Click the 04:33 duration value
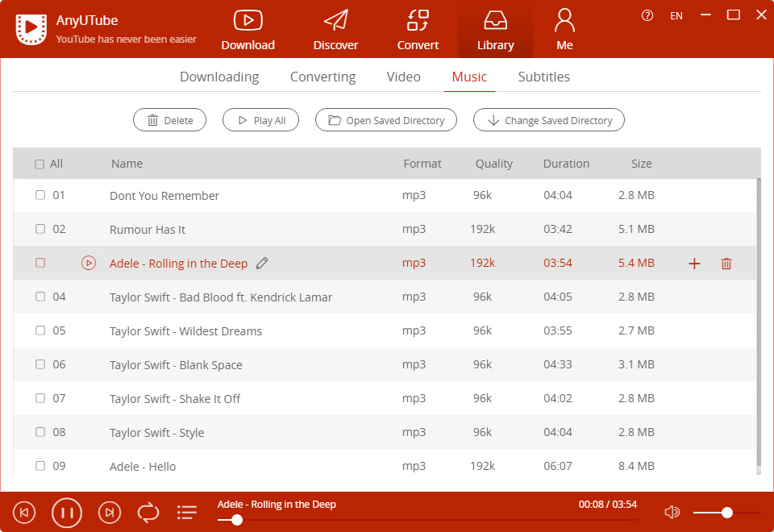Screen dimensions: 774x532 (x=558, y=364)
